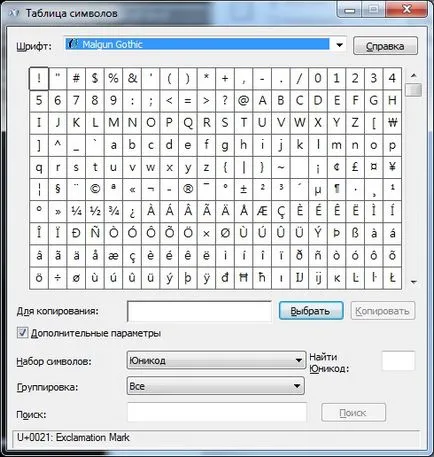Select the multiplication sign × cell
434x457 pixels.
pos(206,233)
